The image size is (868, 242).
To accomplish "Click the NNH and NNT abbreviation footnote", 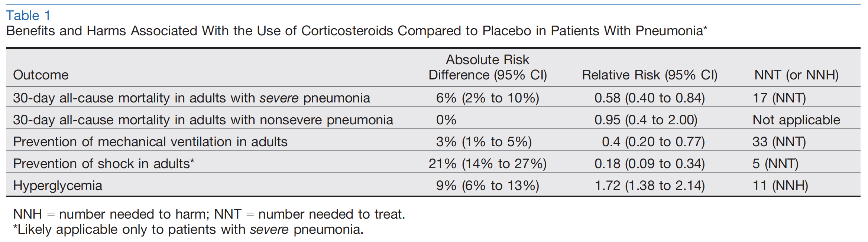I will 209,214.
